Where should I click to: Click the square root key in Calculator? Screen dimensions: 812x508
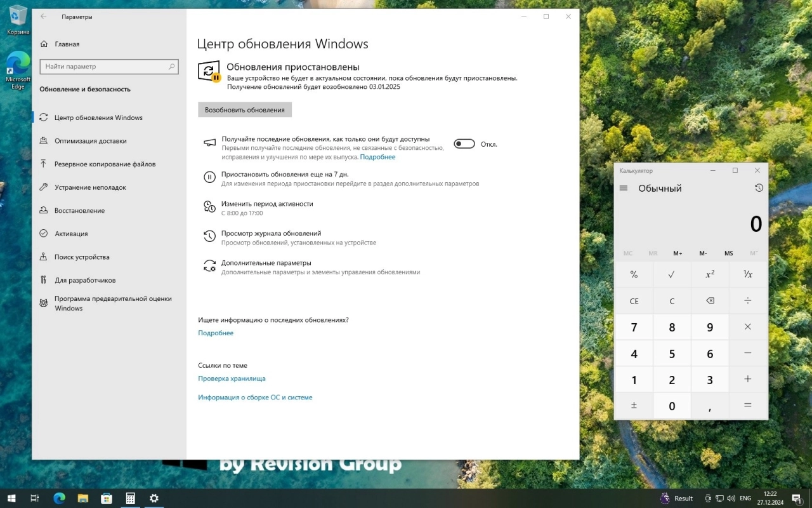(x=672, y=274)
